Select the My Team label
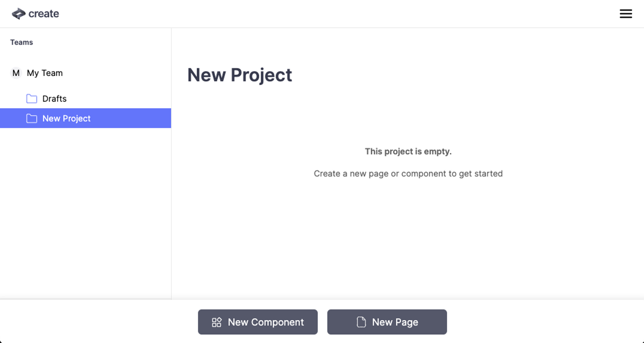The image size is (644, 343). tap(45, 73)
